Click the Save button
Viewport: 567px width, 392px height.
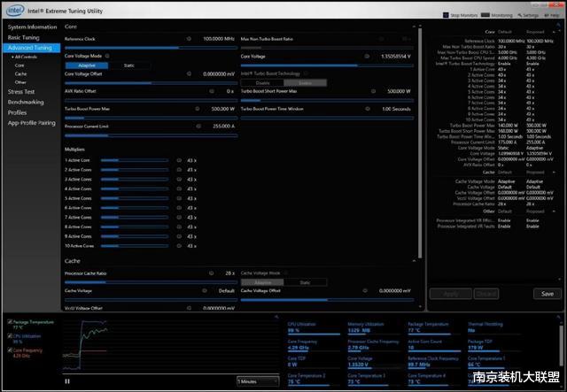[x=547, y=294]
